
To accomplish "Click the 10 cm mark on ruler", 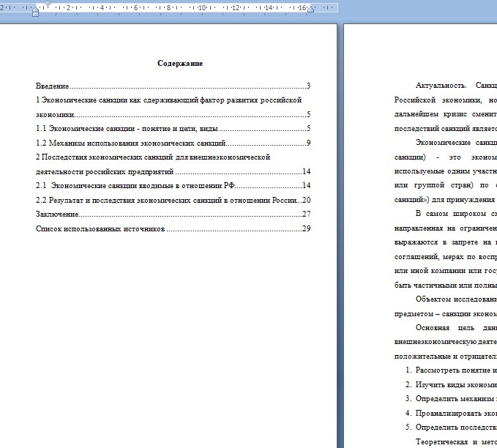I will tap(203, 7).
